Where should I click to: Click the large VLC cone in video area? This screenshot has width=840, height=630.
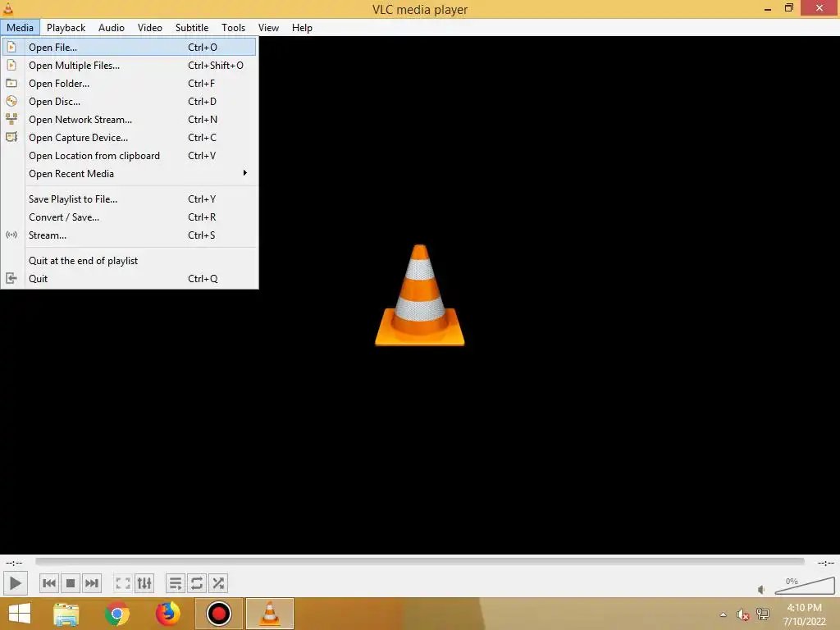[x=419, y=295]
